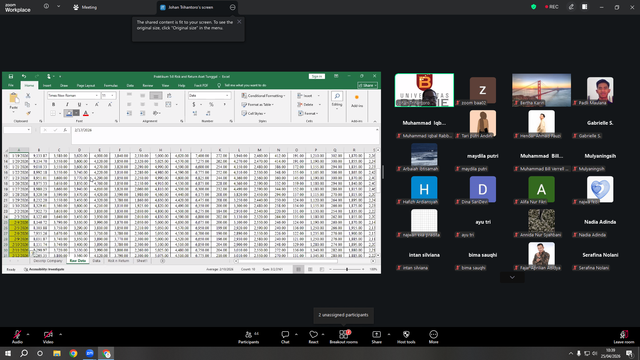
Task: Open the More options menu
Action: [433, 337]
